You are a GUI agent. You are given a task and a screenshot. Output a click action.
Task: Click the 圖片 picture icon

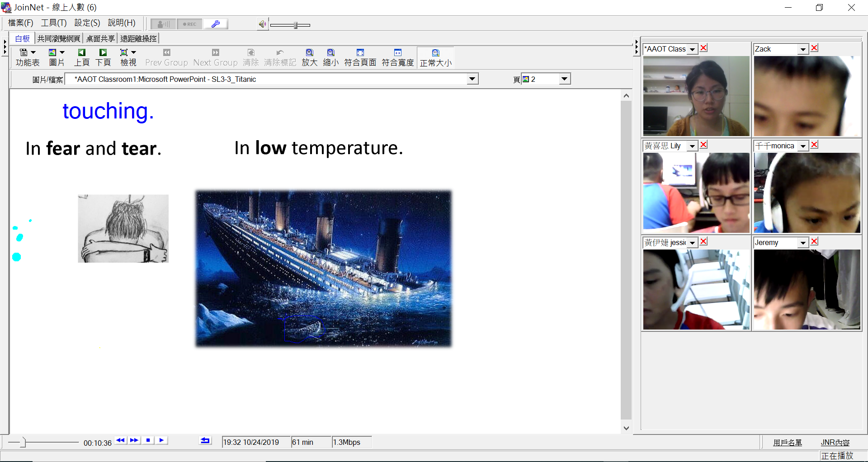[52, 52]
